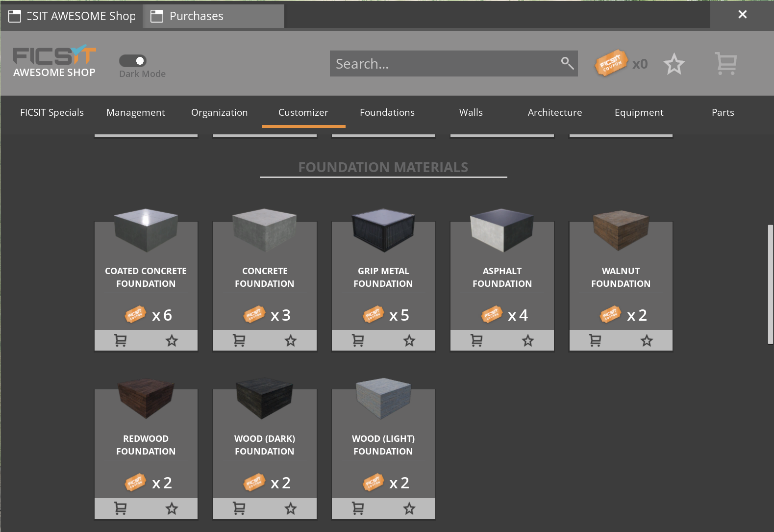Select the Foundations category tab
This screenshot has width=774, height=532.
[x=387, y=112]
